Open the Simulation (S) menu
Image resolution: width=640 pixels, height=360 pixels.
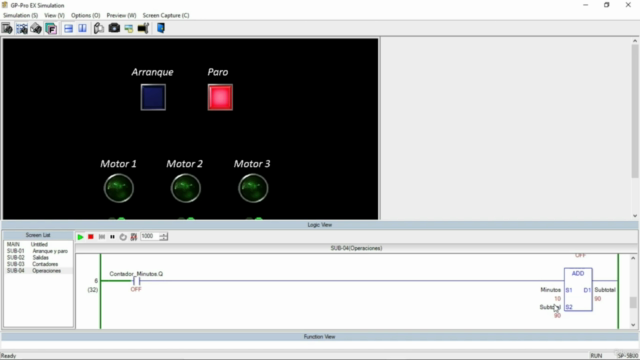click(x=20, y=16)
